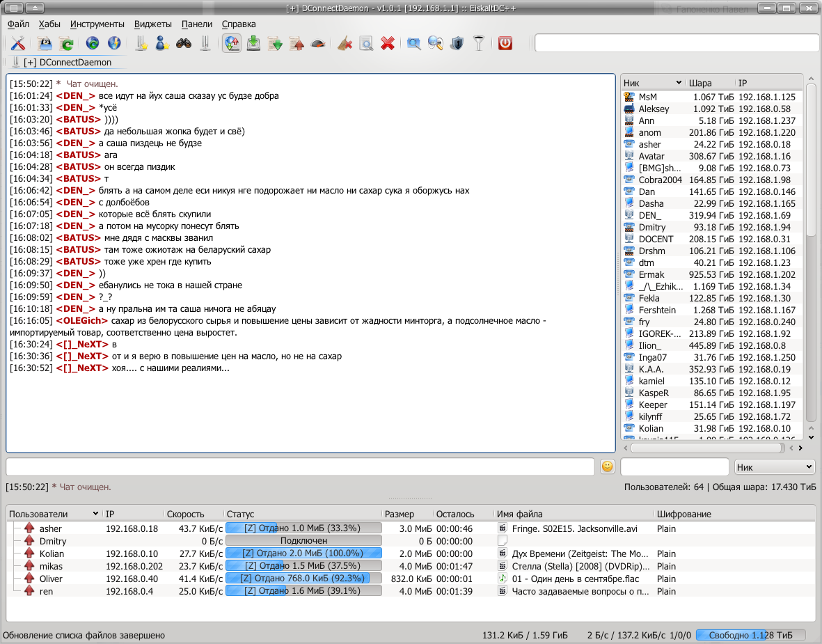This screenshot has width=822, height=644.
Task: Click the smiley emoticon button
Action: 608,466
